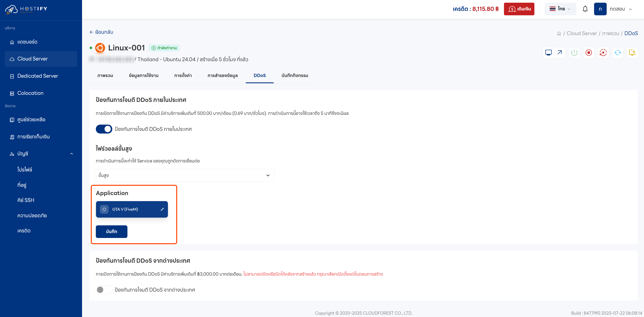Screen dimensions: 644x317
Task: Click the DDoS breadcrumb text
Action: [x=631, y=33]
